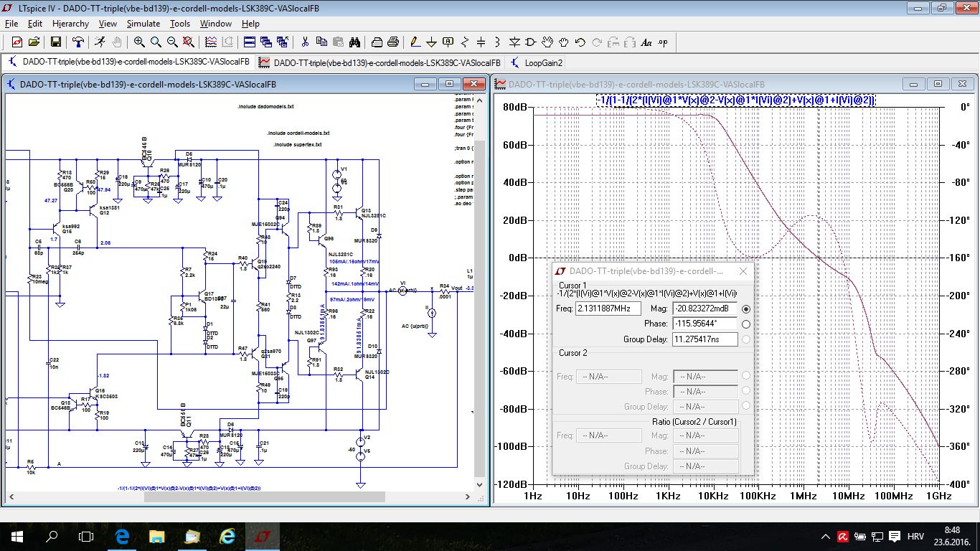This screenshot has height=551, width=980.
Task: Open the Hierarchy menu
Action: tap(70, 24)
